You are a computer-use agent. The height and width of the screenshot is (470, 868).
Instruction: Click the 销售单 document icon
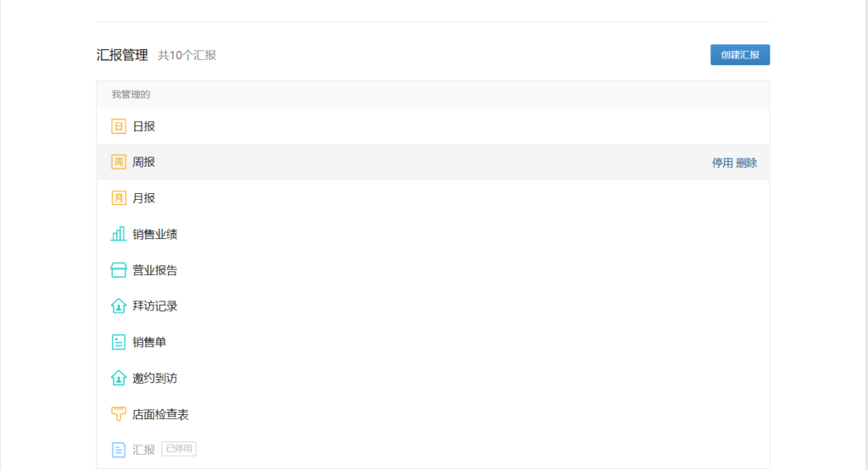pyautogui.click(x=119, y=342)
